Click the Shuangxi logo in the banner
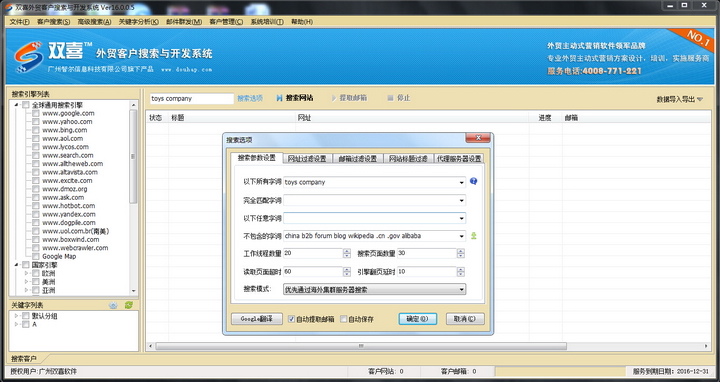 pyautogui.click(x=28, y=56)
